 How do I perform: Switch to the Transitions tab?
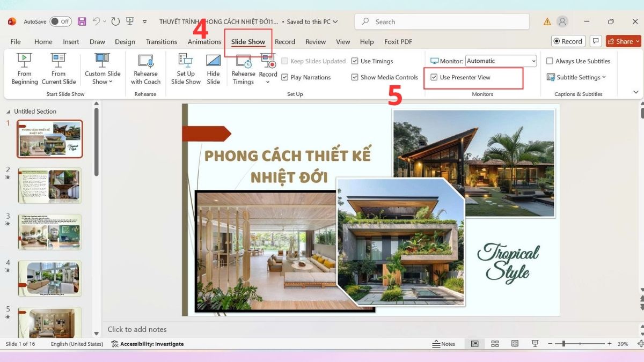162,41
